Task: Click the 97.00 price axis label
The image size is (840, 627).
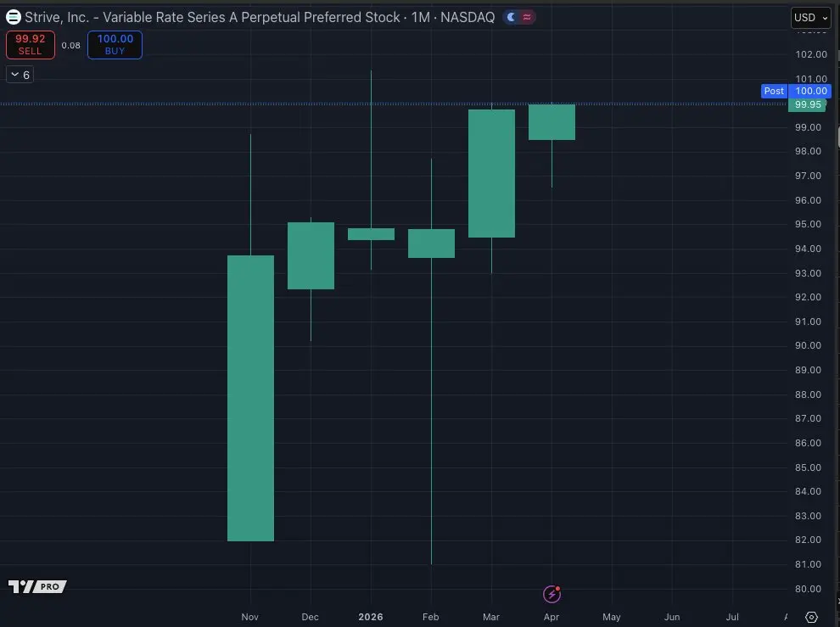Action: (x=808, y=176)
